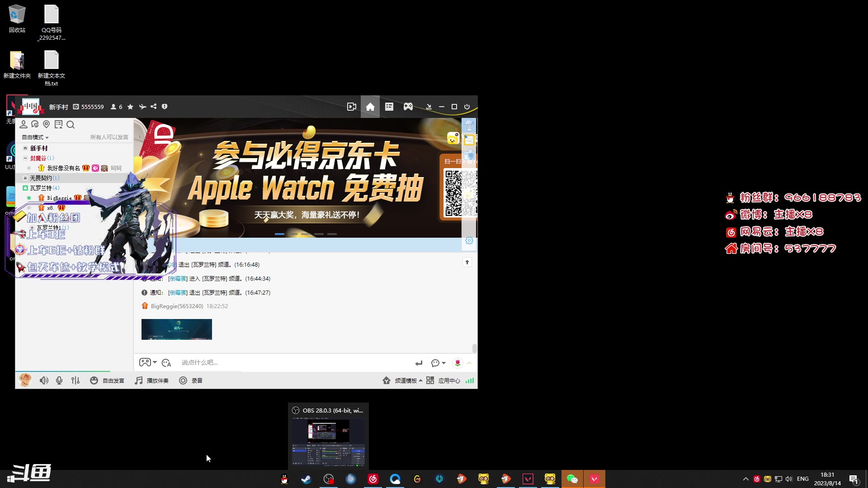Open 应用中心 app center
The height and width of the screenshot is (488, 868).
(x=443, y=380)
